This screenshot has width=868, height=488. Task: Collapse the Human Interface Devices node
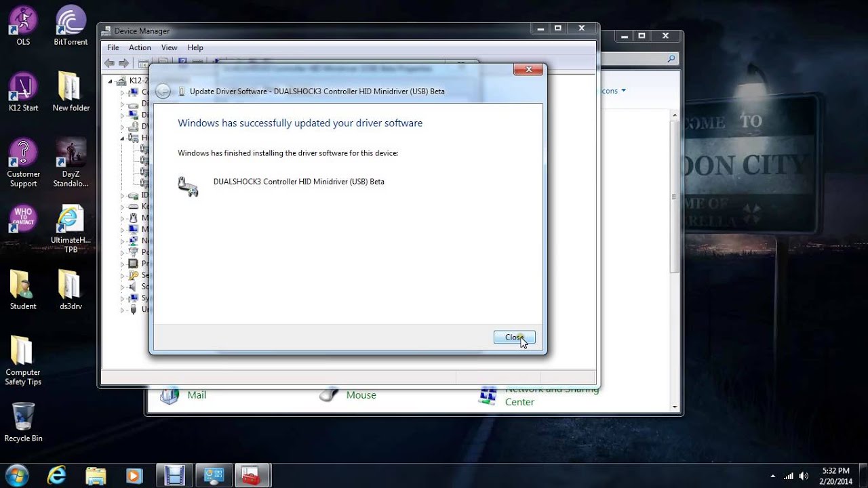click(x=123, y=138)
